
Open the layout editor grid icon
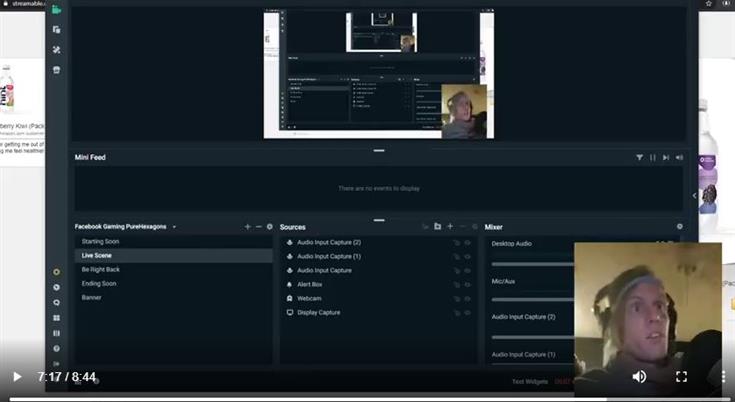point(57,318)
